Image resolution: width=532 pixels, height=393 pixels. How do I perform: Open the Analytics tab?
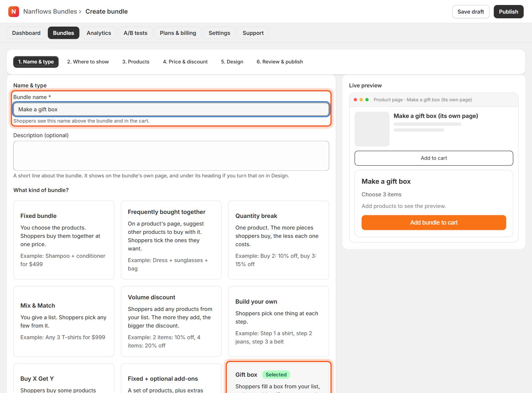tap(99, 33)
